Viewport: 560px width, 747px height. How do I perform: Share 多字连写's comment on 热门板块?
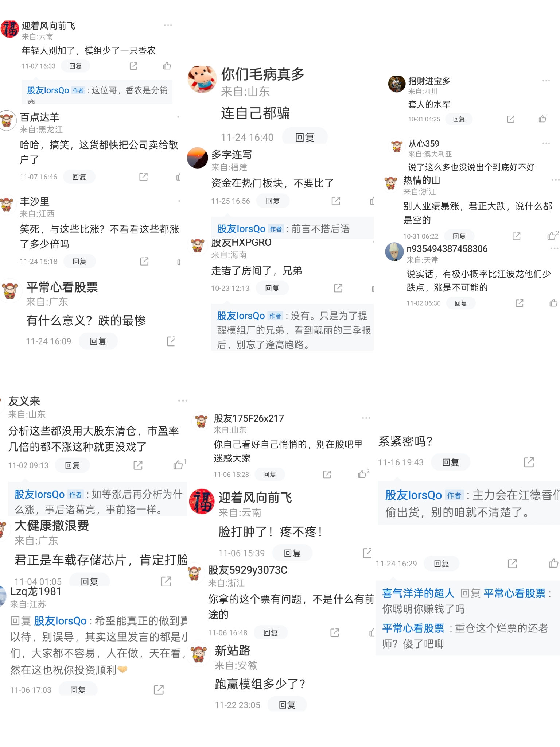pyautogui.click(x=336, y=201)
